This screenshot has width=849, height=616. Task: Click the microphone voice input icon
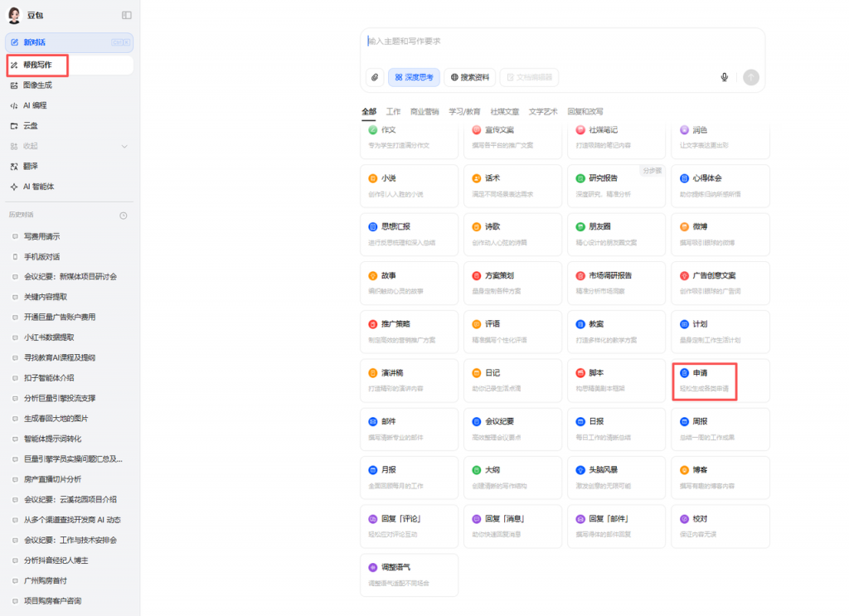click(724, 77)
